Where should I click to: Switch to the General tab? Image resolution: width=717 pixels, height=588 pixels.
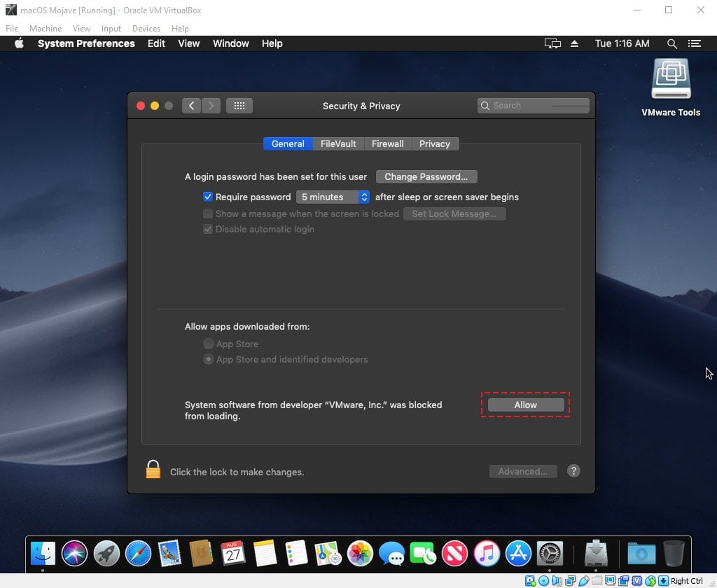[x=288, y=143]
